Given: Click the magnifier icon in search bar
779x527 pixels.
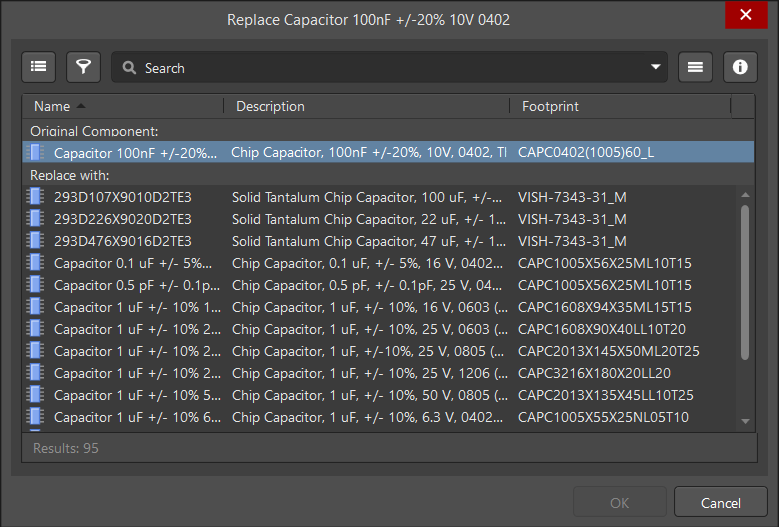Looking at the screenshot, I should click(129, 68).
